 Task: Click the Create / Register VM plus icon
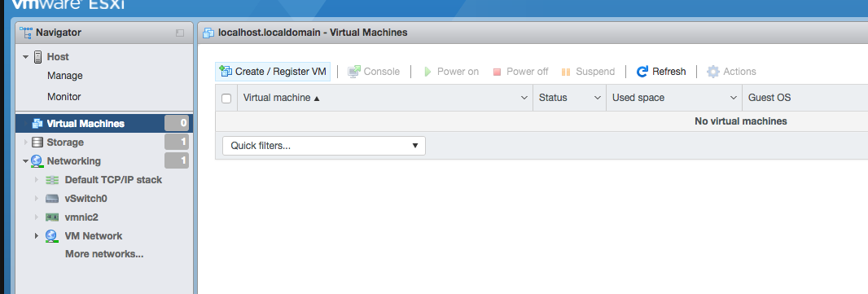tap(226, 71)
